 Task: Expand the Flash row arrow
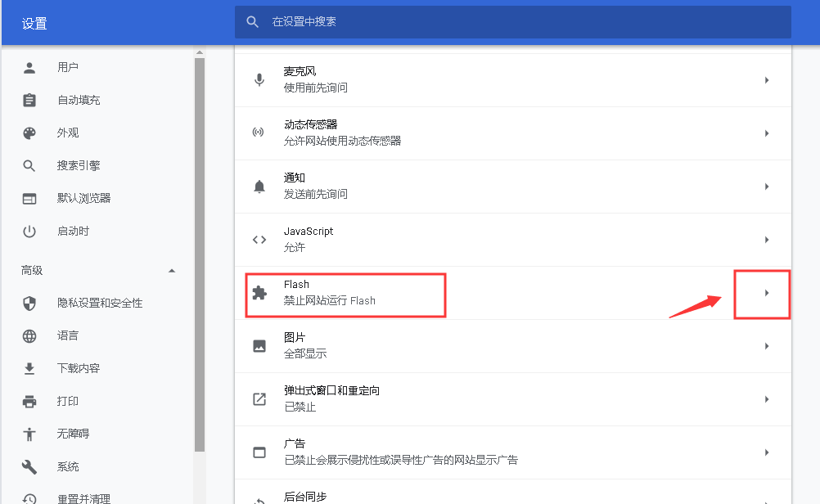[x=767, y=293]
